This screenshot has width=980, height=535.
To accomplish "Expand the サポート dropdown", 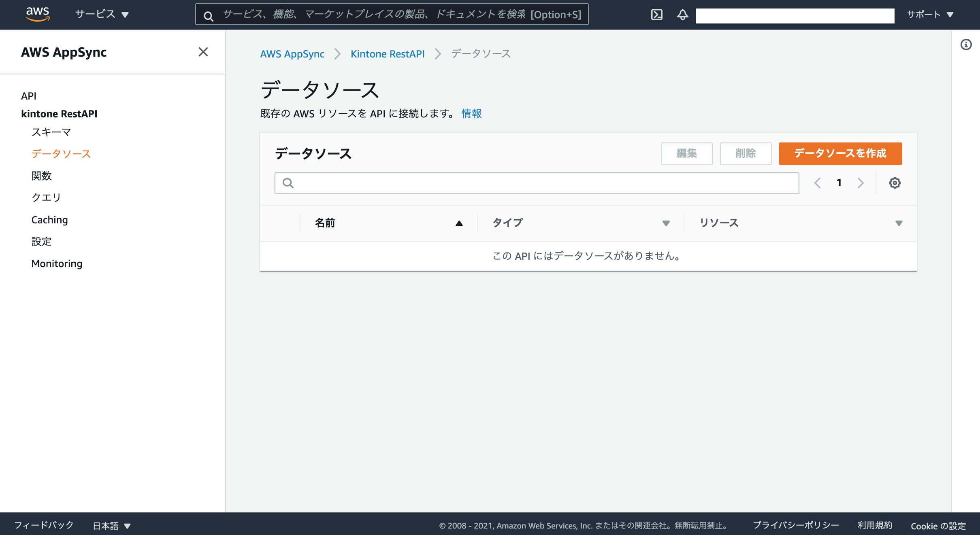I will tap(930, 14).
